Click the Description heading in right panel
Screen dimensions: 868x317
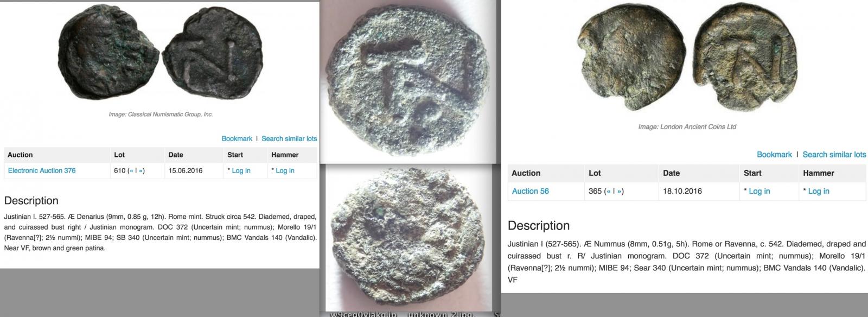(539, 226)
